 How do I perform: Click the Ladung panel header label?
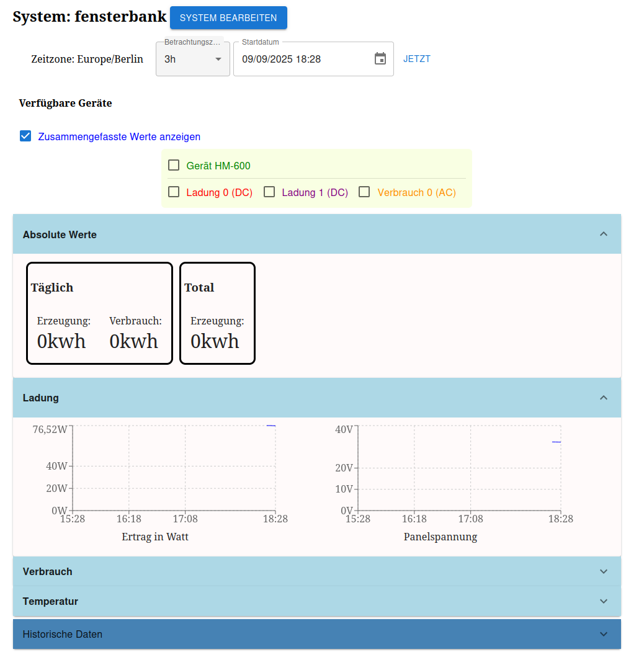click(41, 398)
